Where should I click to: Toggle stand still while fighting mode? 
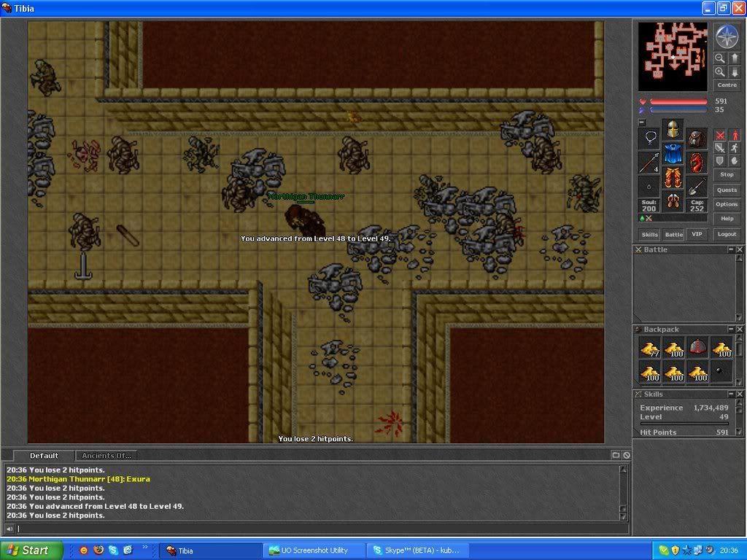click(735, 135)
